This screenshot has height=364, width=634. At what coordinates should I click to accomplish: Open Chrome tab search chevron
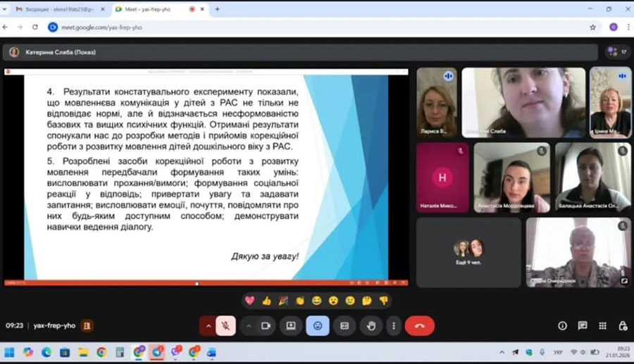[4, 9]
